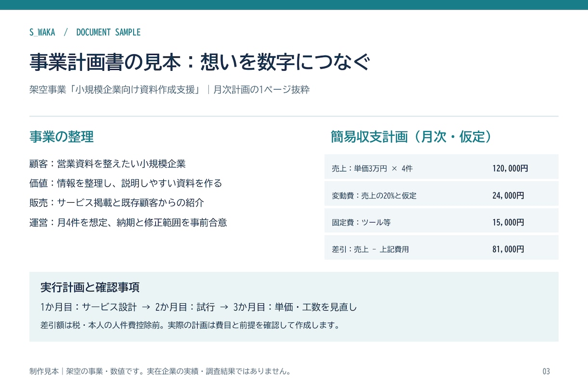This screenshot has height=392, width=588.
Task: Select the timeline line starting 1か月目：サービス設計
Action: pos(199,307)
